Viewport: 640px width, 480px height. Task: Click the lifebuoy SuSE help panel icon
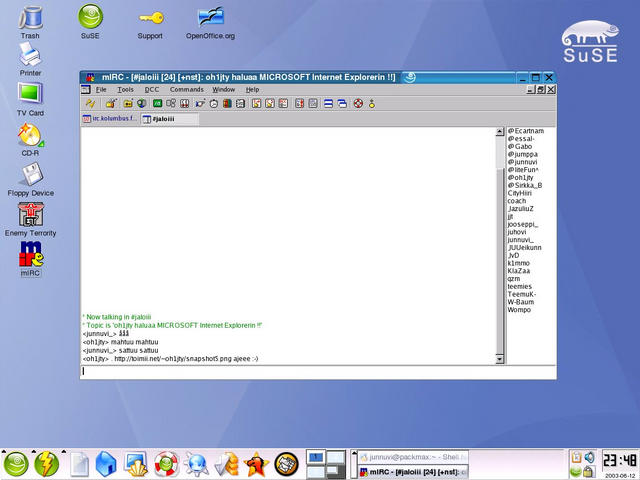tap(166, 464)
